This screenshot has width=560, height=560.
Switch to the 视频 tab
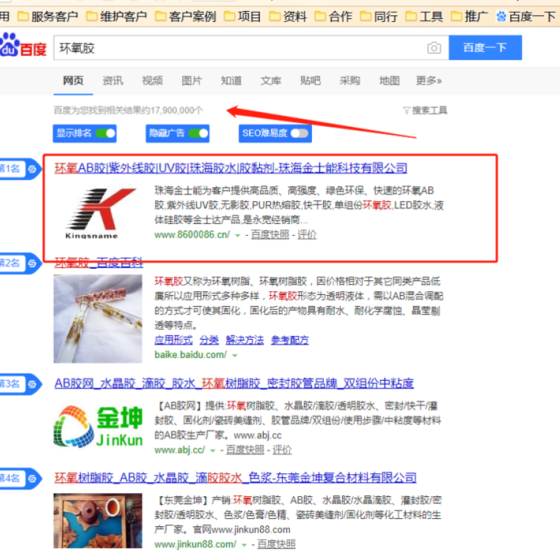[152, 81]
